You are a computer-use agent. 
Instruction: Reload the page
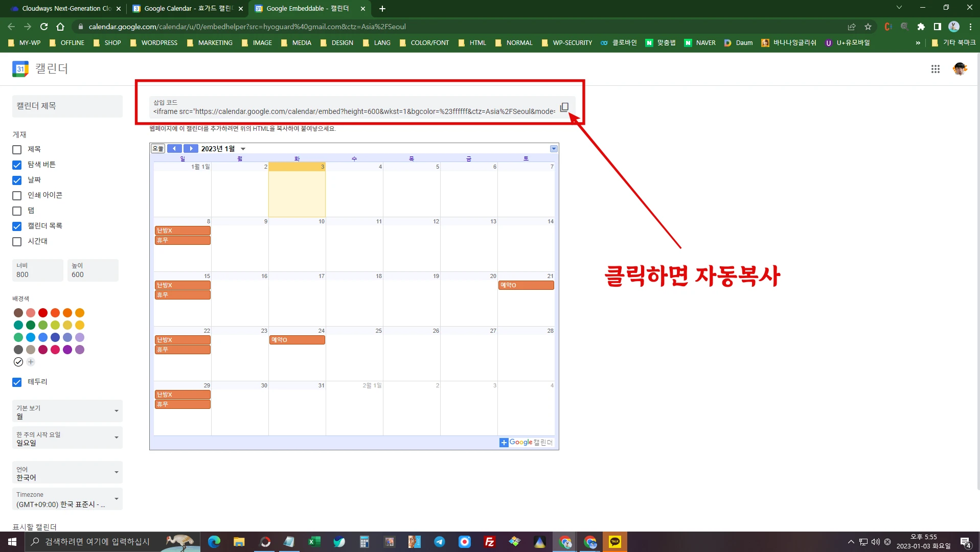(44, 27)
